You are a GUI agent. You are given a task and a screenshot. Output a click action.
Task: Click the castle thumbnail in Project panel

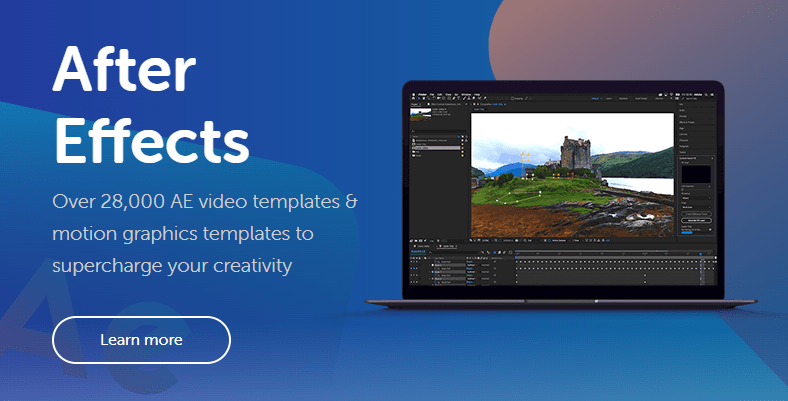point(421,115)
